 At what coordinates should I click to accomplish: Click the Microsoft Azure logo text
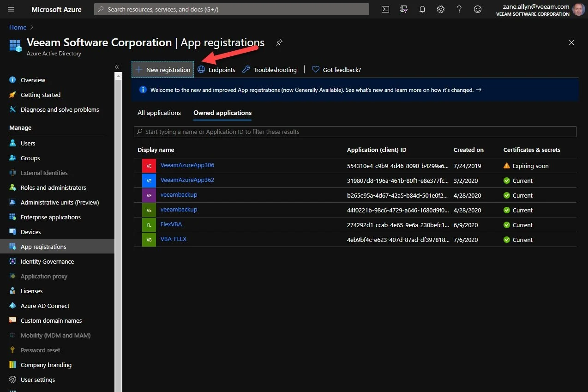[x=56, y=9]
